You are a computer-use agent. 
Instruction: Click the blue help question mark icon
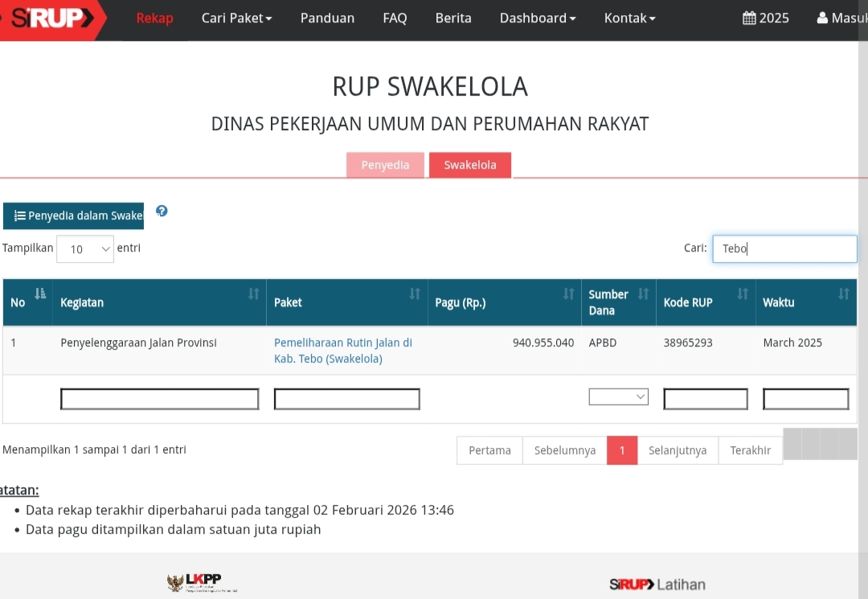162,211
